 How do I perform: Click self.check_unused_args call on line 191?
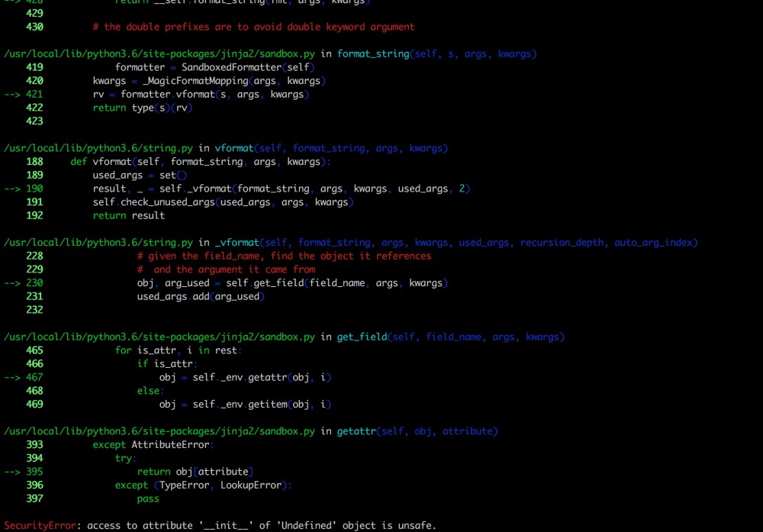coord(224,202)
